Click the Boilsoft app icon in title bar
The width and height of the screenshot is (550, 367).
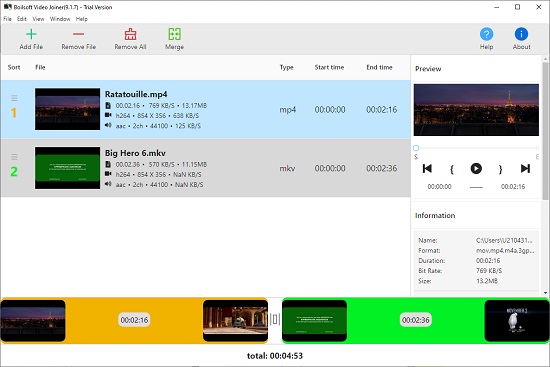pos(7,7)
